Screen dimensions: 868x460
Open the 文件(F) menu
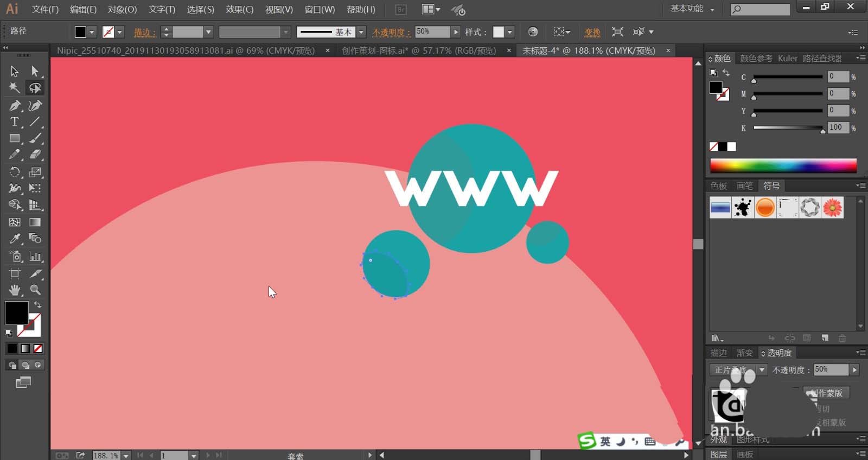click(45, 10)
